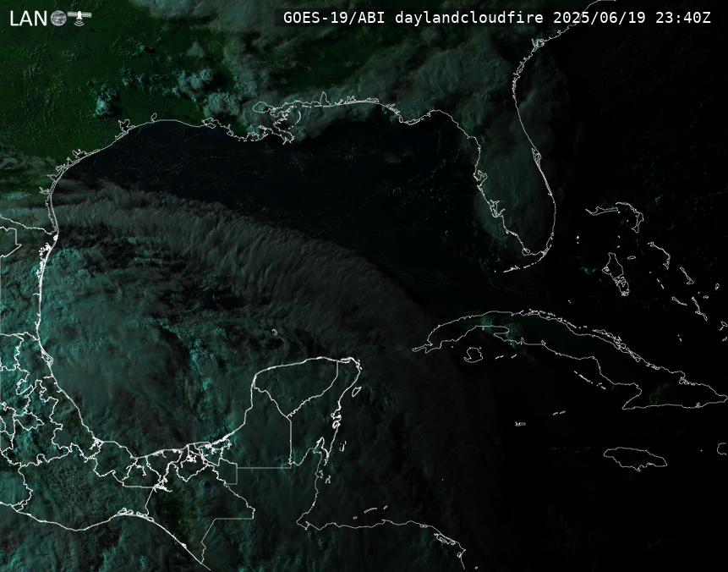Screen dimensions: 728x572
Task: Click the satellite icon in the logo
Action: pos(79,17)
